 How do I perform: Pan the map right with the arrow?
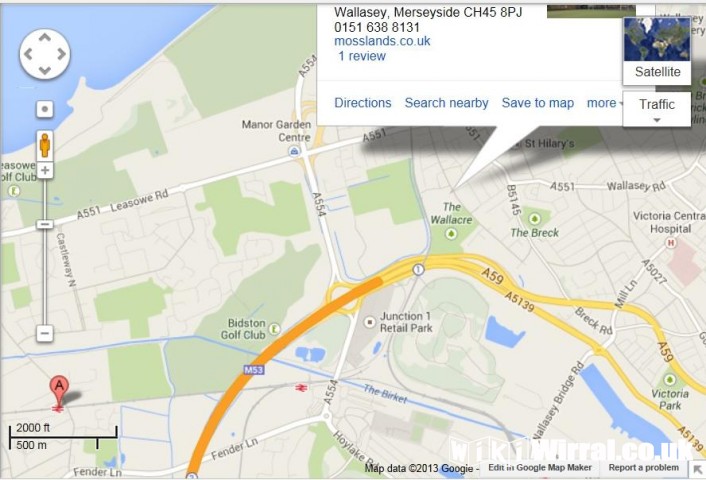pos(61,54)
